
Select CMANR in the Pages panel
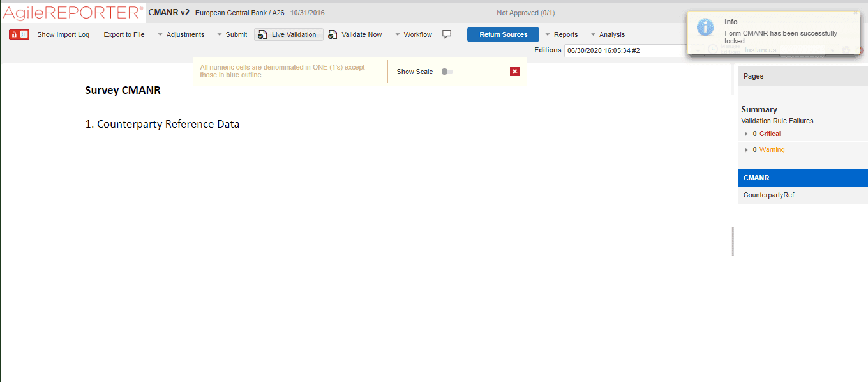pyautogui.click(x=755, y=178)
